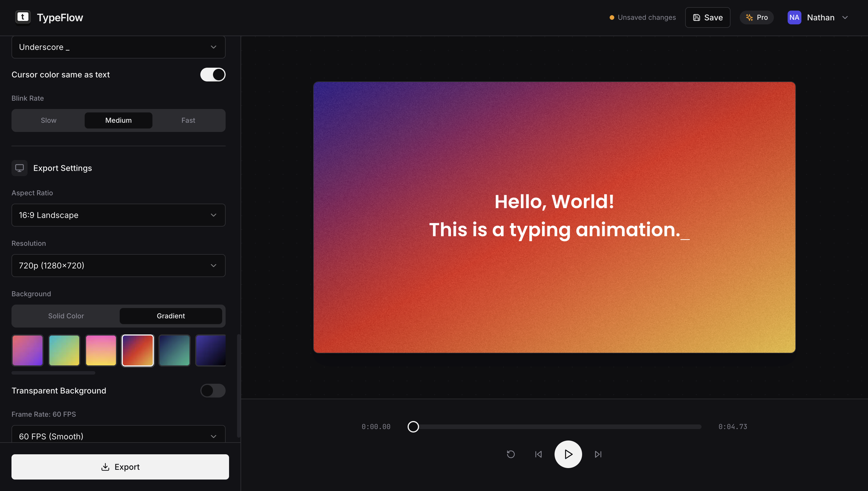Export the typing animation
Viewport: 868px width, 491px height.
point(120,467)
